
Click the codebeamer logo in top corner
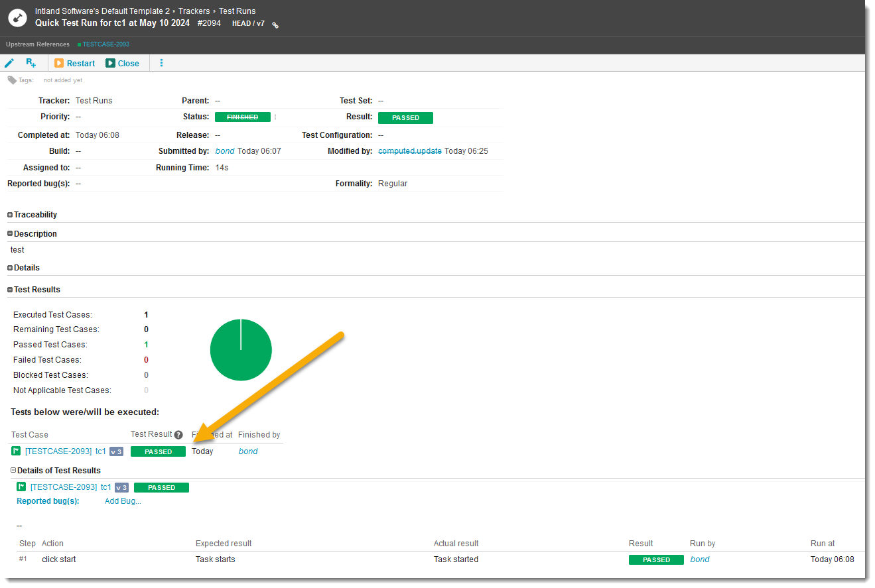tap(17, 18)
